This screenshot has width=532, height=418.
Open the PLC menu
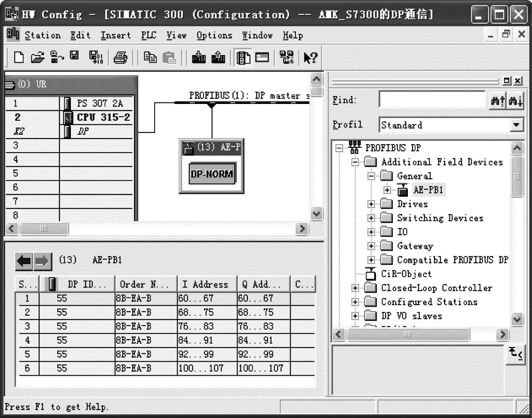(x=148, y=35)
